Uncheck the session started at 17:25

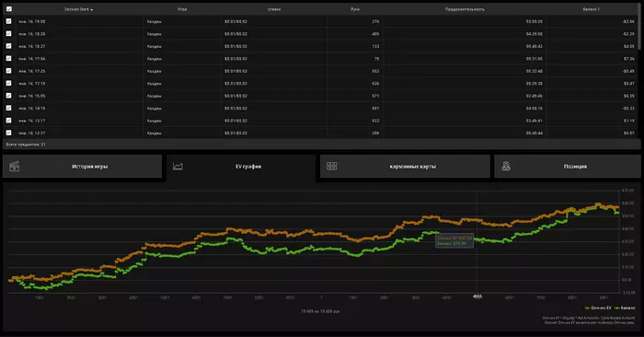pos(8,71)
